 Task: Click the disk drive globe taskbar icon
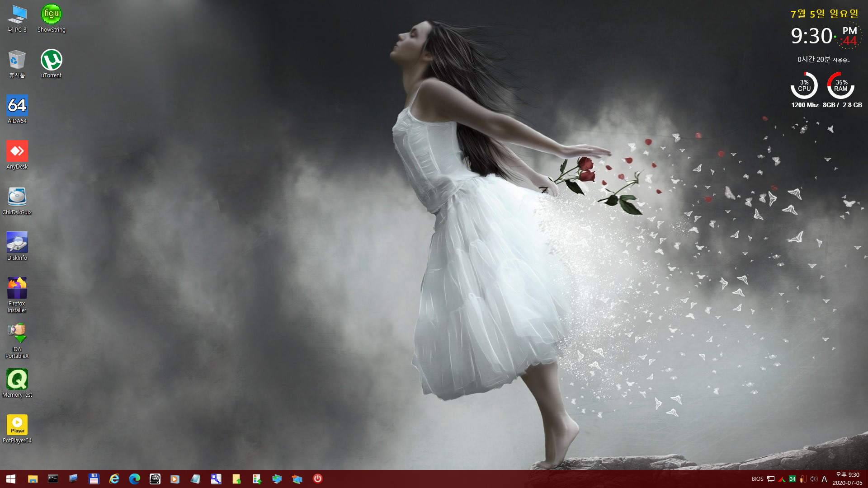point(155,479)
